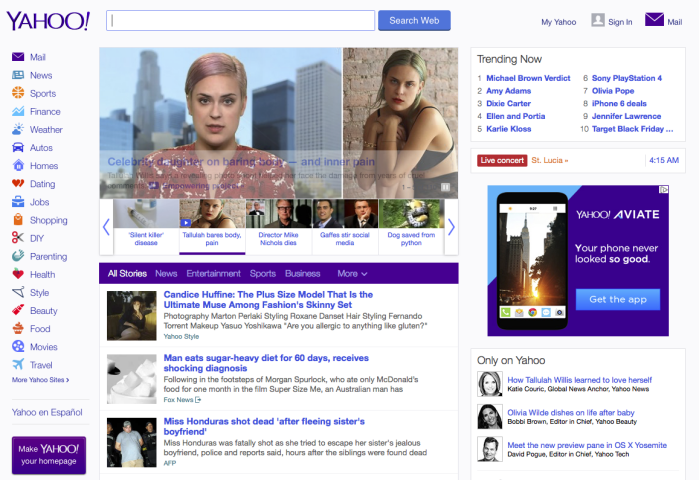
Task: Click the Beauty lipstick icon
Action: (18, 310)
